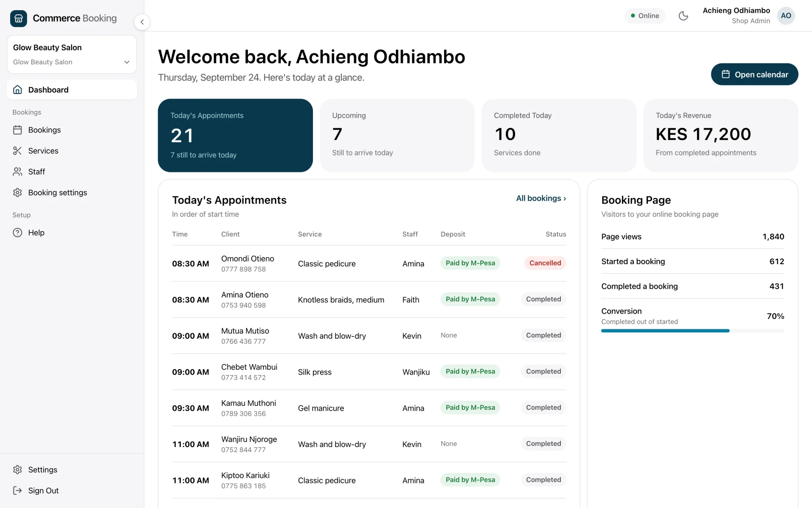The width and height of the screenshot is (812, 508).
Task: Select the Completed Today 10 stat card
Action: (559, 135)
